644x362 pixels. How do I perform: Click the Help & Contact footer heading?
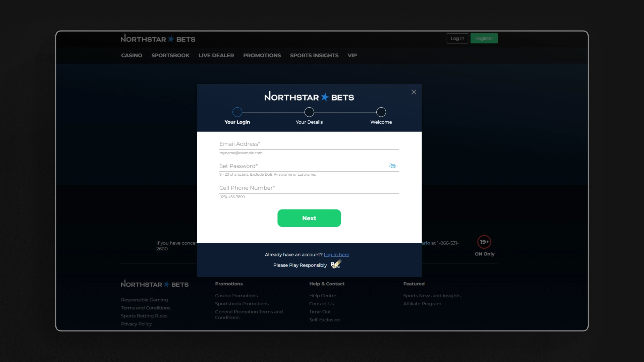tap(327, 284)
